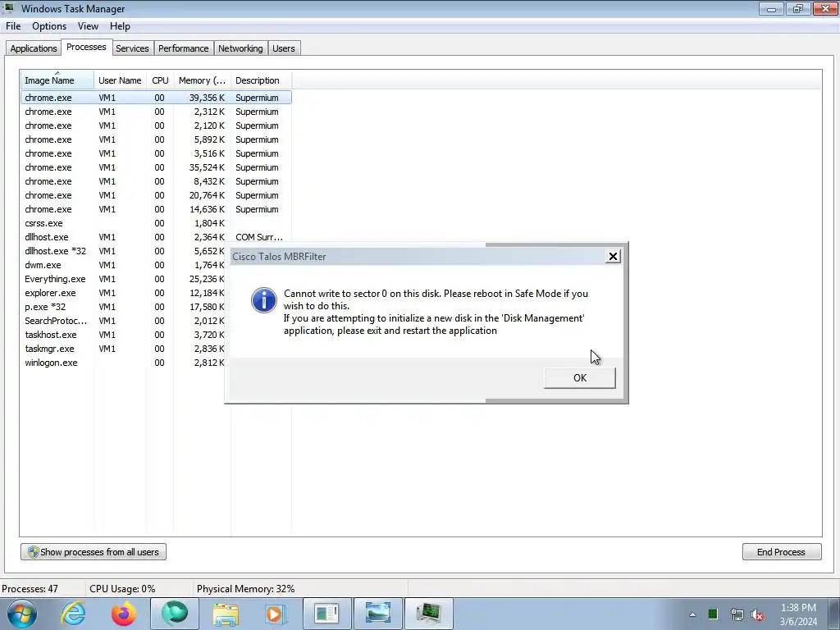Switch to the Networking tab
Screen dimensions: 840x630
pyautogui.click(x=240, y=48)
